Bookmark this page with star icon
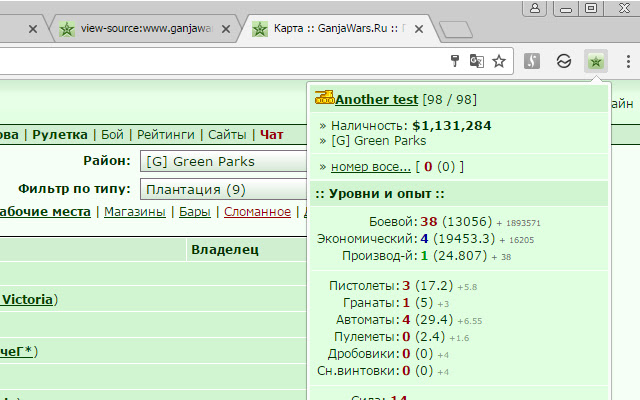The height and width of the screenshot is (400, 640). pyautogui.click(x=499, y=62)
